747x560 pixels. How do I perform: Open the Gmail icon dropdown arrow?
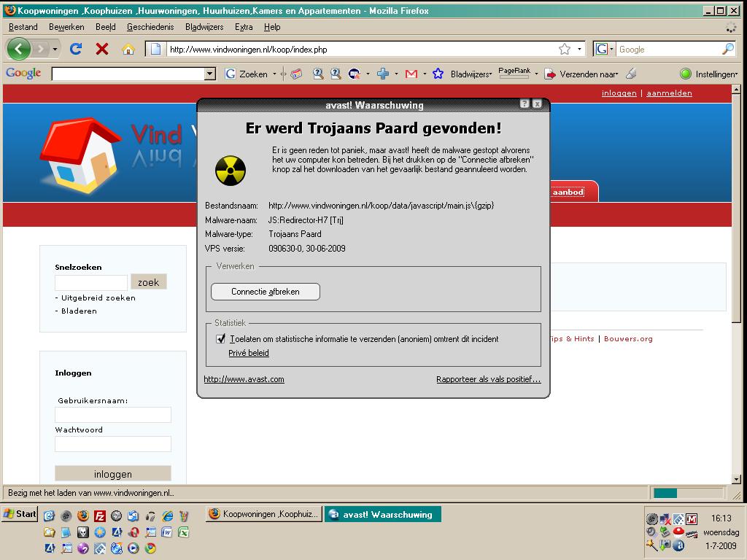[425, 74]
